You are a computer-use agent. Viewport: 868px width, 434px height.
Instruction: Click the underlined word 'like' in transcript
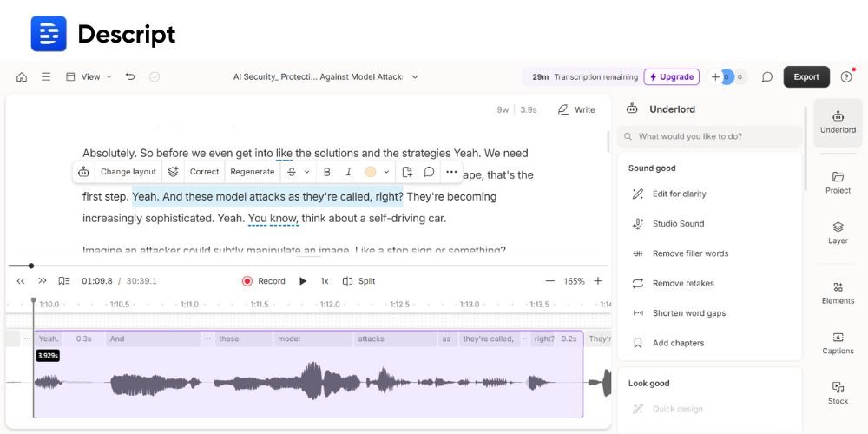point(284,154)
